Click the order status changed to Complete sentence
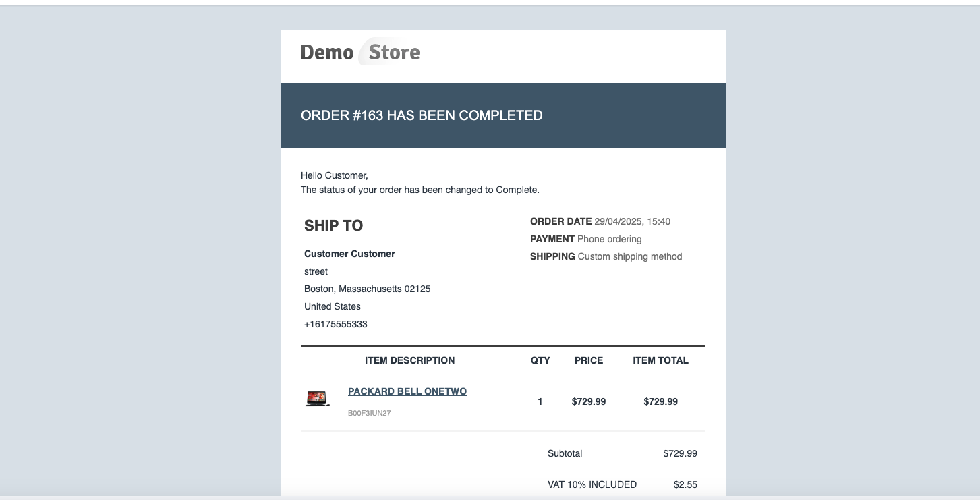This screenshot has height=500, width=980. (420, 190)
